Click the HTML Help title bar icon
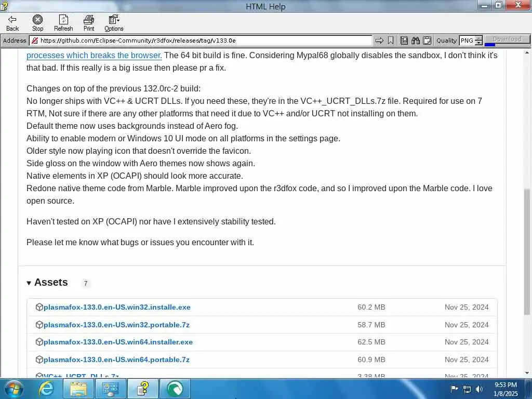The width and height of the screenshot is (532, 399). pyautogui.click(x=4, y=6)
